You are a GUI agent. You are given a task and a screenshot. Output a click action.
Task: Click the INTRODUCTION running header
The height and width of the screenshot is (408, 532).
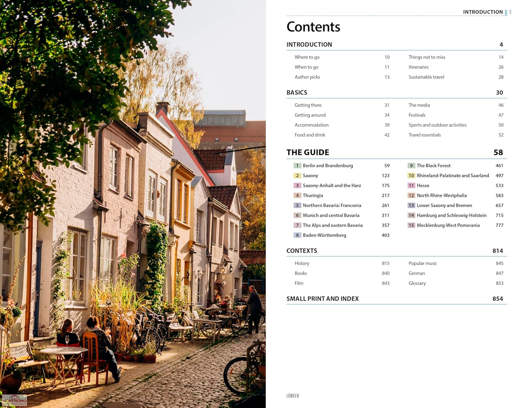483,12
